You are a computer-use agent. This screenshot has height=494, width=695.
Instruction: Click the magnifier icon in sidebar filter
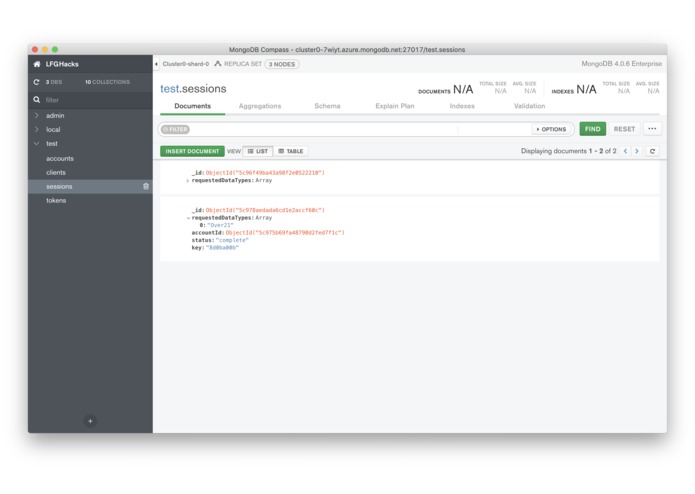[x=36, y=100]
